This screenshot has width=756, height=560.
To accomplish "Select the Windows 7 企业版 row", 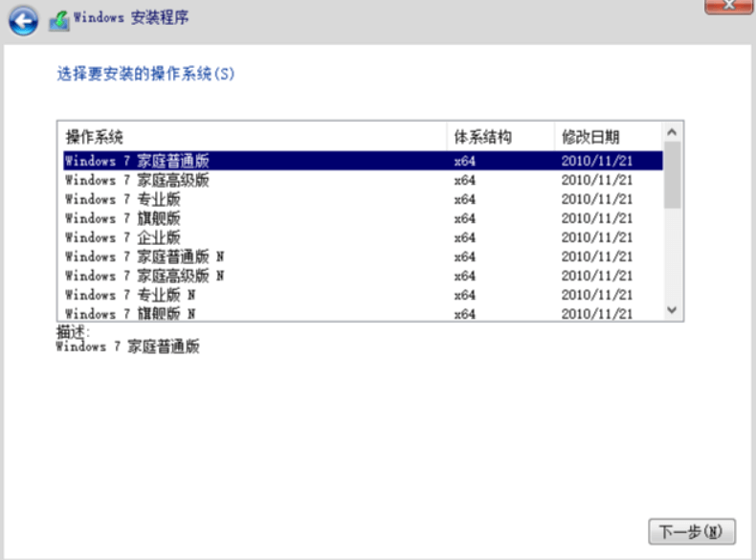I will coord(122,237).
